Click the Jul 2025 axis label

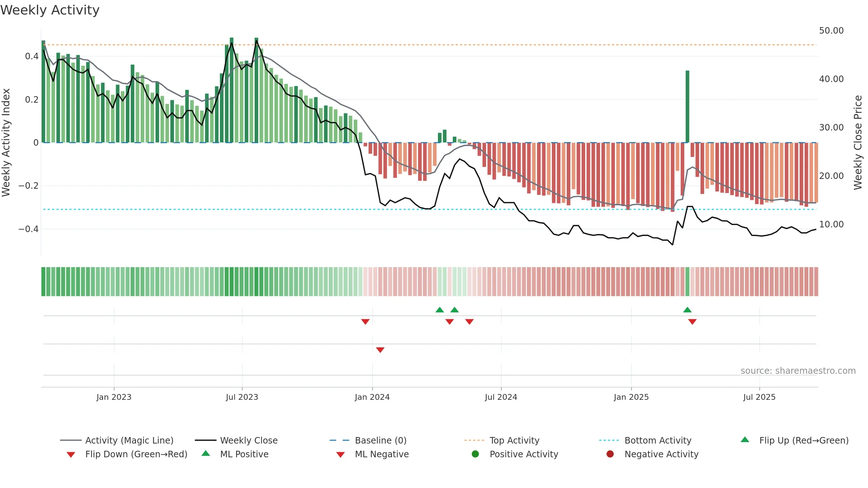pos(759,397)
